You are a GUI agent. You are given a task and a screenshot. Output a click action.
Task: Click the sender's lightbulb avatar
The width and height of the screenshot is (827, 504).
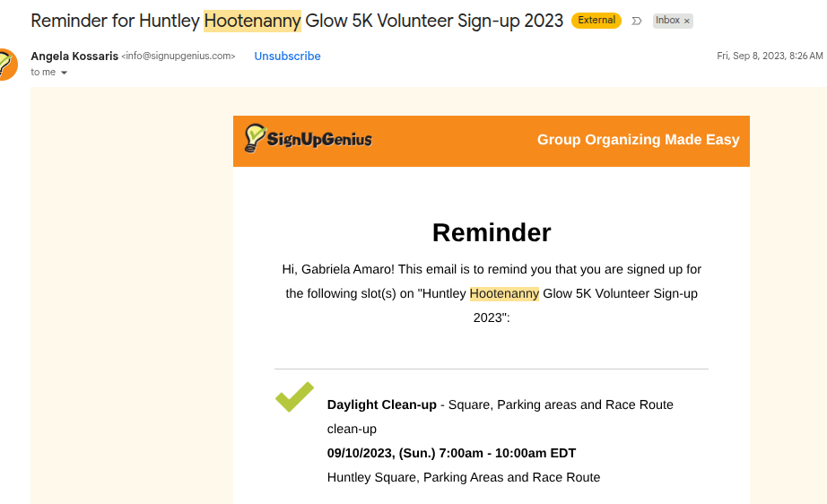5,64
